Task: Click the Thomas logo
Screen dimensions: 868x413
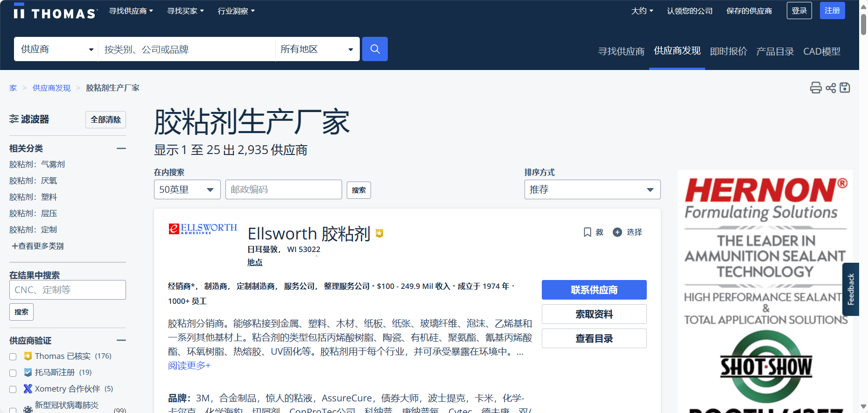Action: pyautogui.click(x=56, y=11)
